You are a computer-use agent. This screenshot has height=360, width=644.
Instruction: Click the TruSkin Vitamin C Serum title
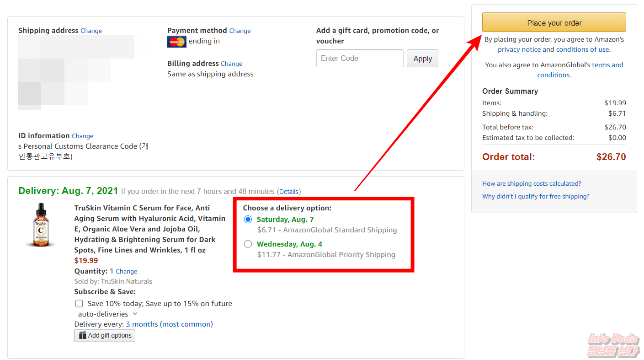pyautogui.click(x=150, y=229)
